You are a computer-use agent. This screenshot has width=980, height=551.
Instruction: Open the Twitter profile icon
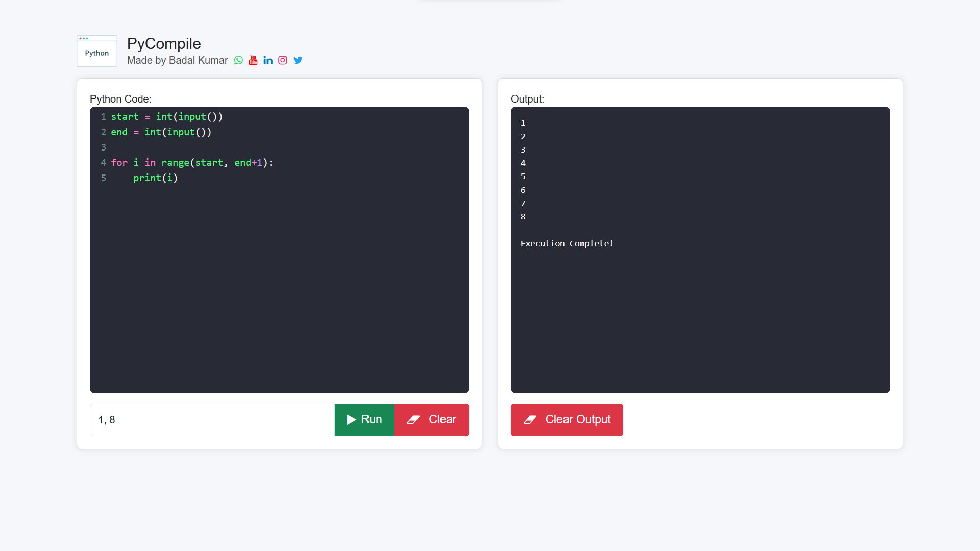(x=298, y=60)
